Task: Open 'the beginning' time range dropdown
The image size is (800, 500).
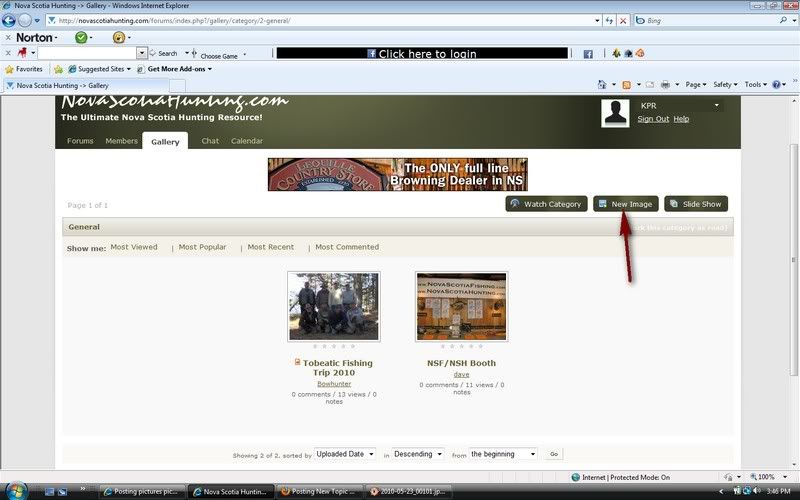Action: pos(503,454)
